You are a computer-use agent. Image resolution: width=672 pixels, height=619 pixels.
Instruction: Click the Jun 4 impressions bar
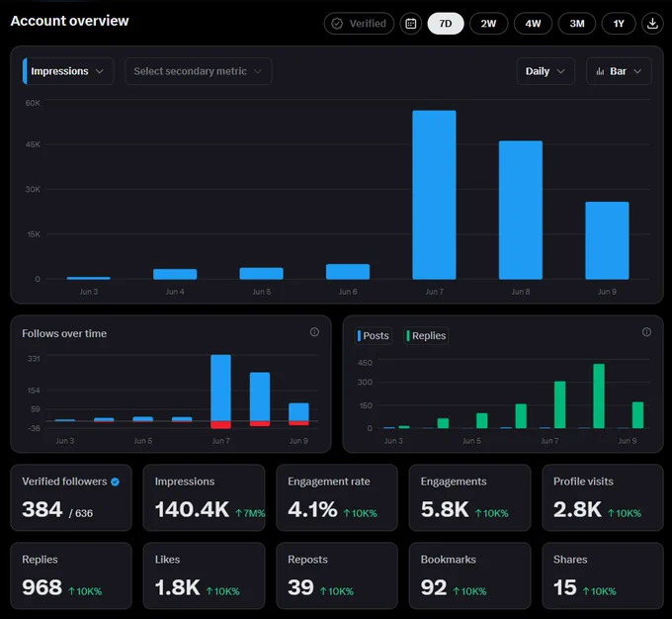coord(175,274)
